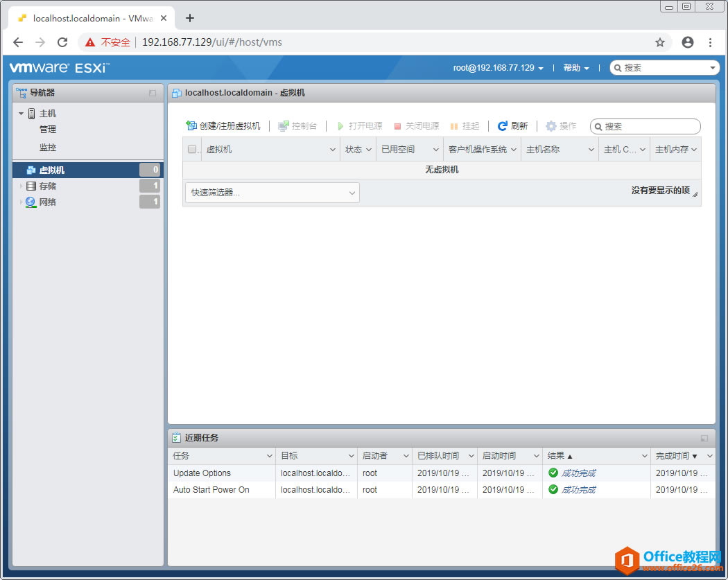Screen dimensions: 728x580
Task: Expand the 网络 tree node arrow
Action: click(x=21, y=202)
